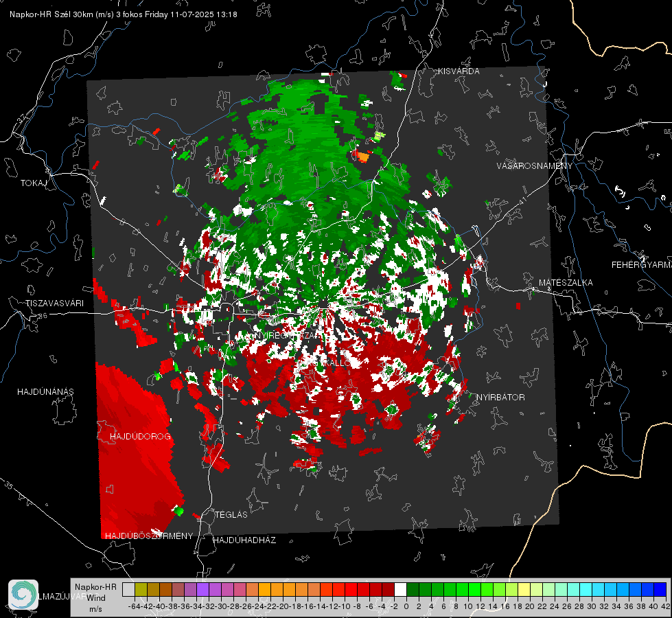The height and width of the screenshot is (618, 672).
Task: Click the radar title and timestamp text
Action: click(124, 14)
